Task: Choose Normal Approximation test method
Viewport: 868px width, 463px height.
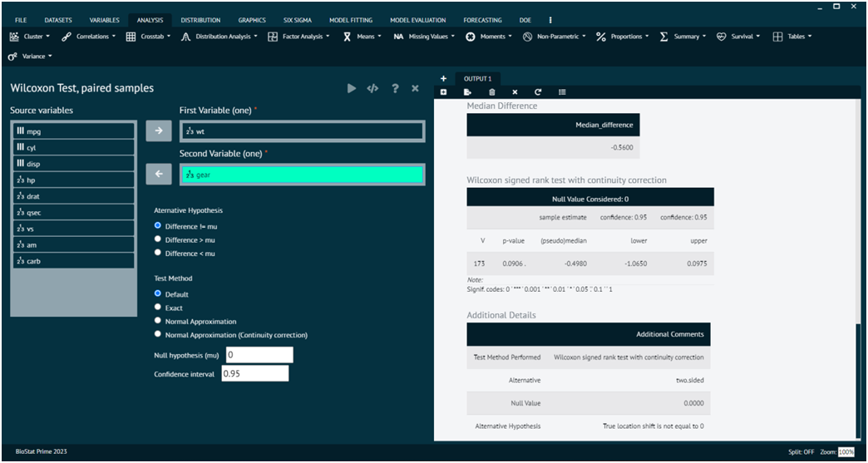Action: pos(158,321)
